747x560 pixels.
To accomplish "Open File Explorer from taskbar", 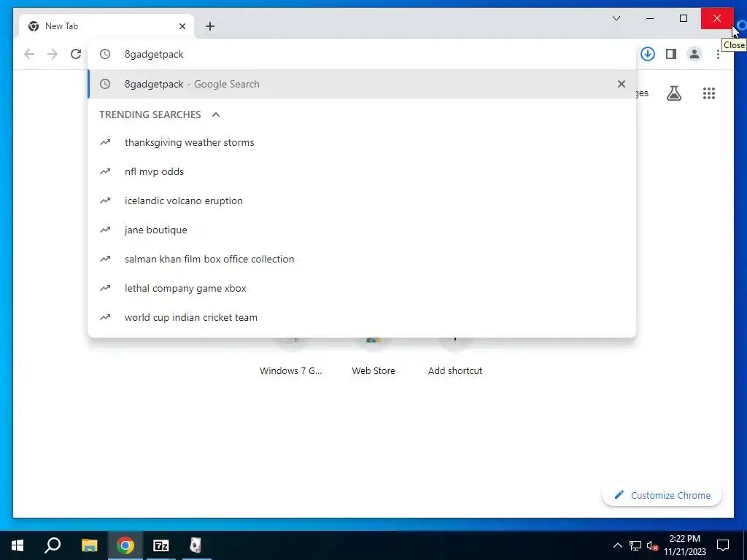I will click(x=89, y=545).
